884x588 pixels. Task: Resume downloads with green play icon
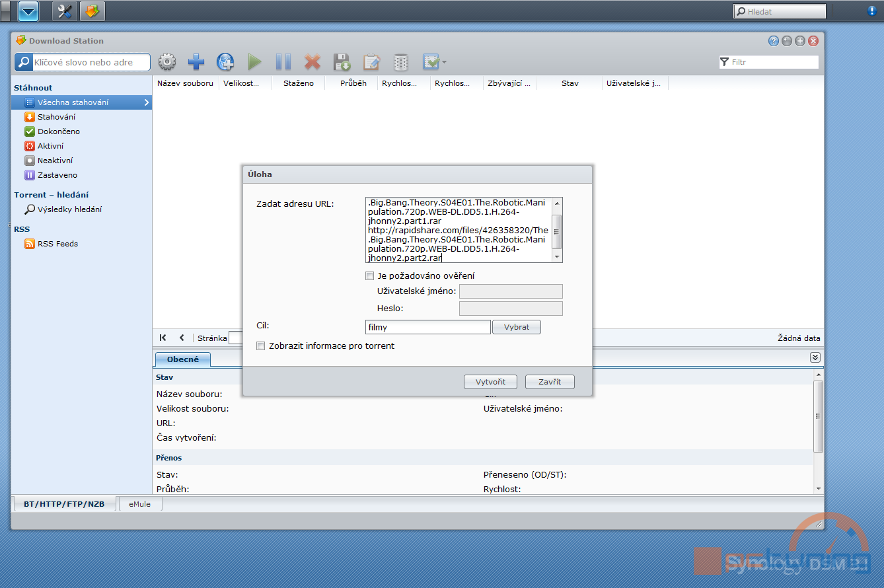pos(254,62)
